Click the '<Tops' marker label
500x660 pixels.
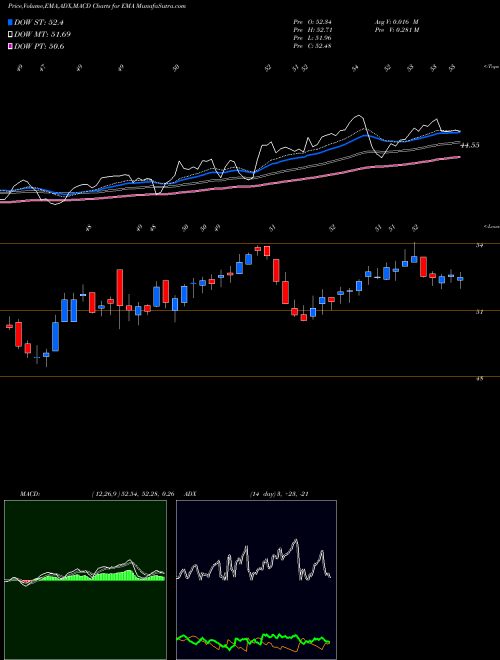491,67
